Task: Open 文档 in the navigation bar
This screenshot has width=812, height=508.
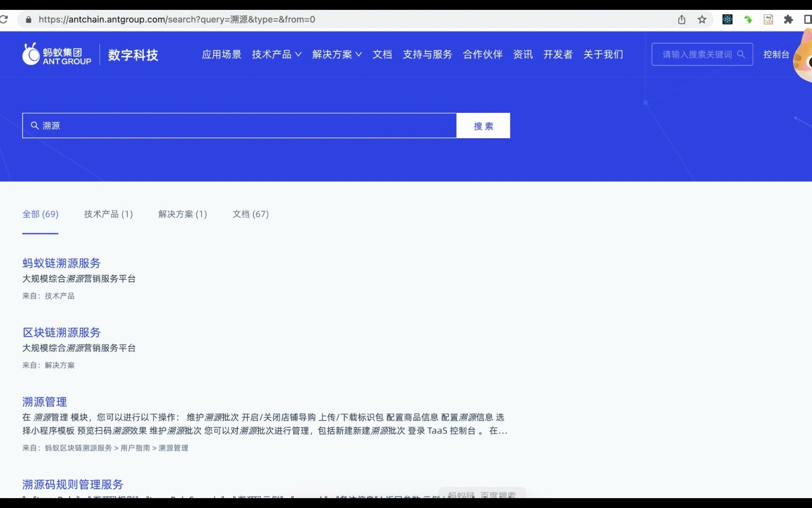Action: coord(382,54)
